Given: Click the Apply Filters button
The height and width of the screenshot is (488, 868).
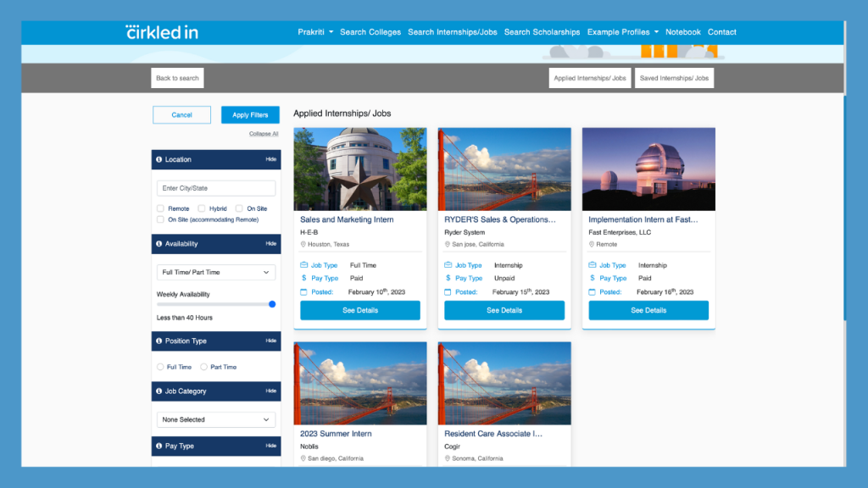Looking at the screenshot, I should 250,115.
